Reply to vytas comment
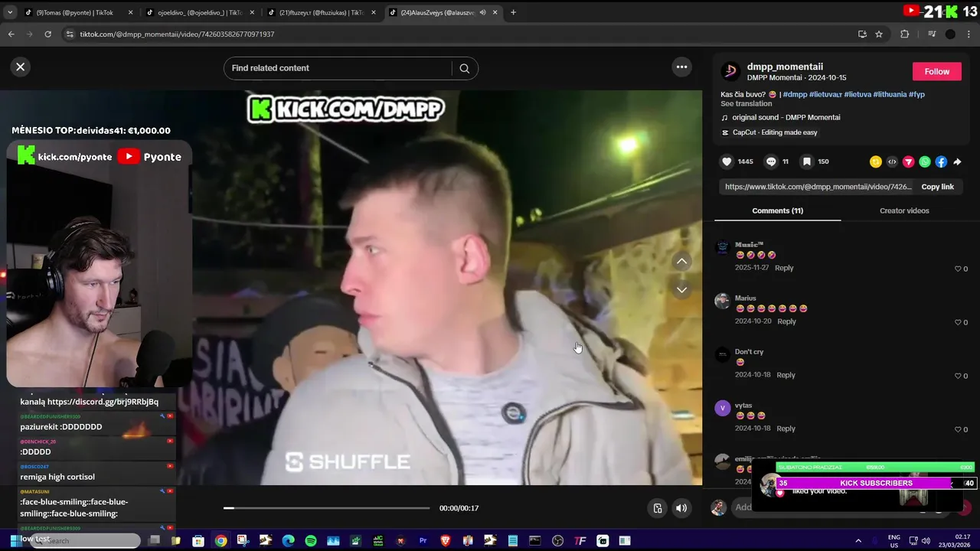980x551 pixels. 786,429
